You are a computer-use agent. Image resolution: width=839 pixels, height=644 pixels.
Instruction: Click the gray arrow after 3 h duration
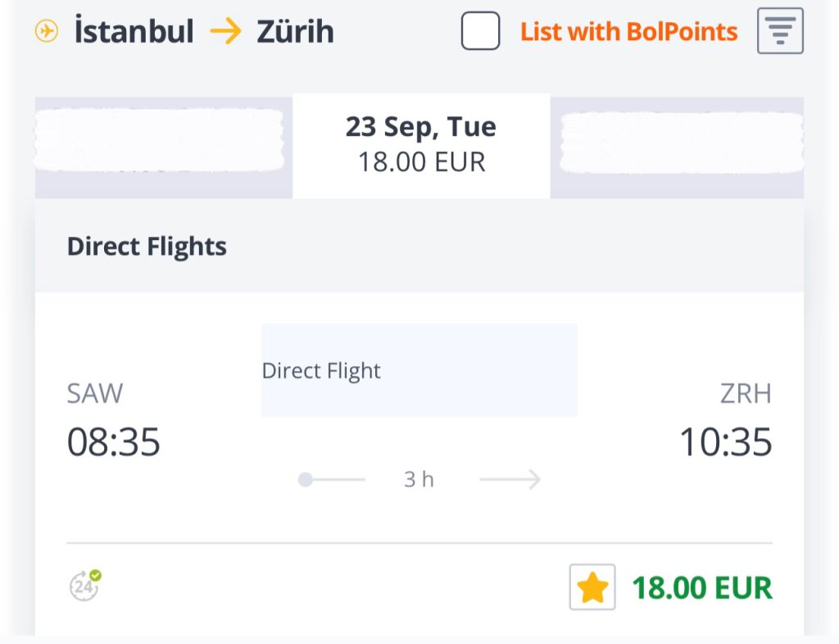coord(510,479)
